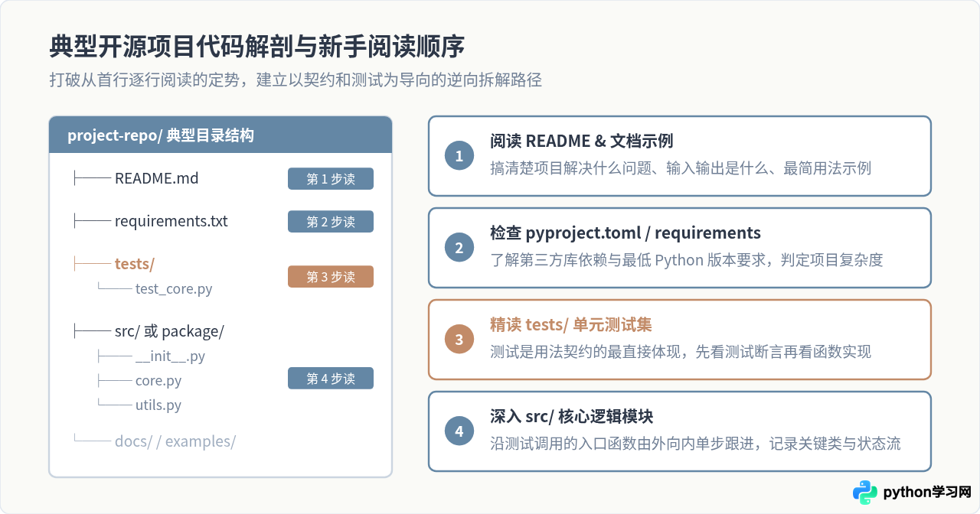Select the highlighted tests/ folder
Screen dimensions: 980x514
[x=135, y=264]
